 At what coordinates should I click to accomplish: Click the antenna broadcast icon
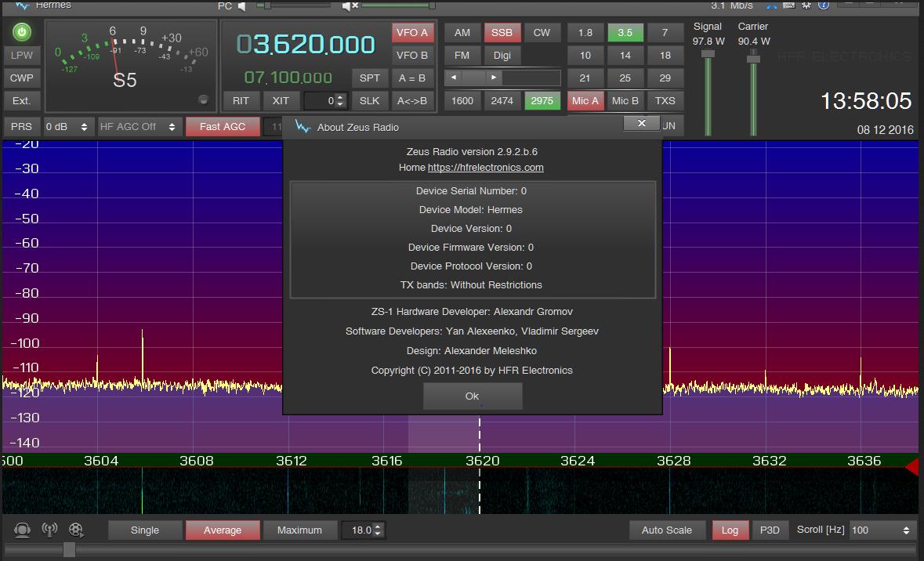point(49,529)
